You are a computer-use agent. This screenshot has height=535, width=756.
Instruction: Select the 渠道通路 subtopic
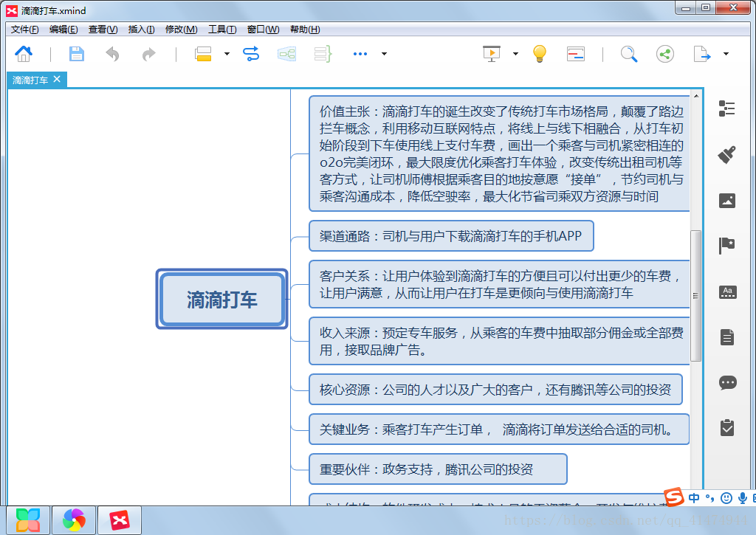(451, 236)
